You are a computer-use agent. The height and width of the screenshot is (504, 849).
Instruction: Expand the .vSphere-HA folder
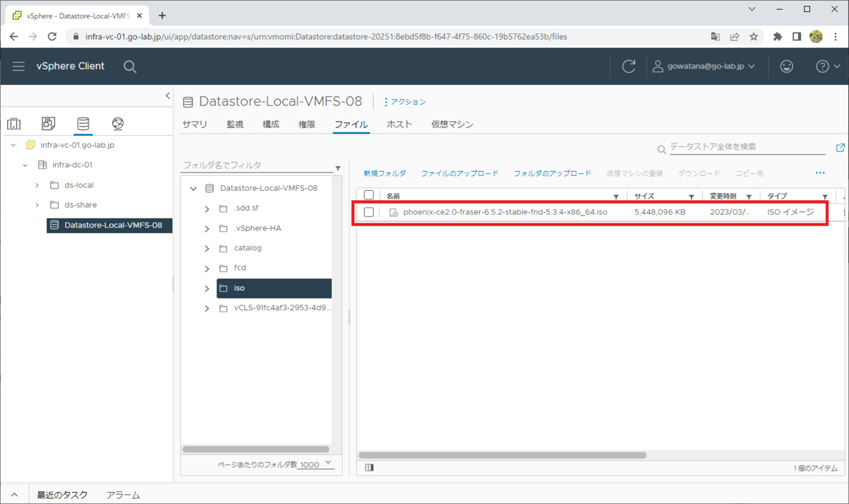pyautogui.click(x=207, y=228)
